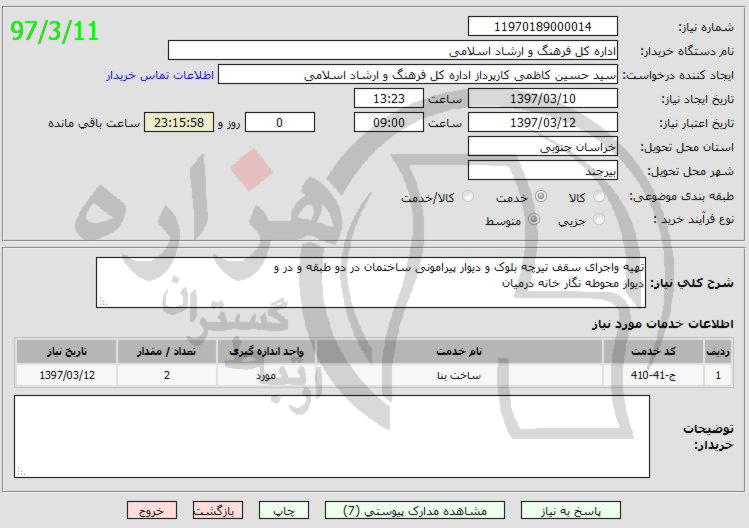This screenshot has width=749, height=528.
Task: Click the واحد اندازه گیری column header
Action: click(x=266, y=352)
